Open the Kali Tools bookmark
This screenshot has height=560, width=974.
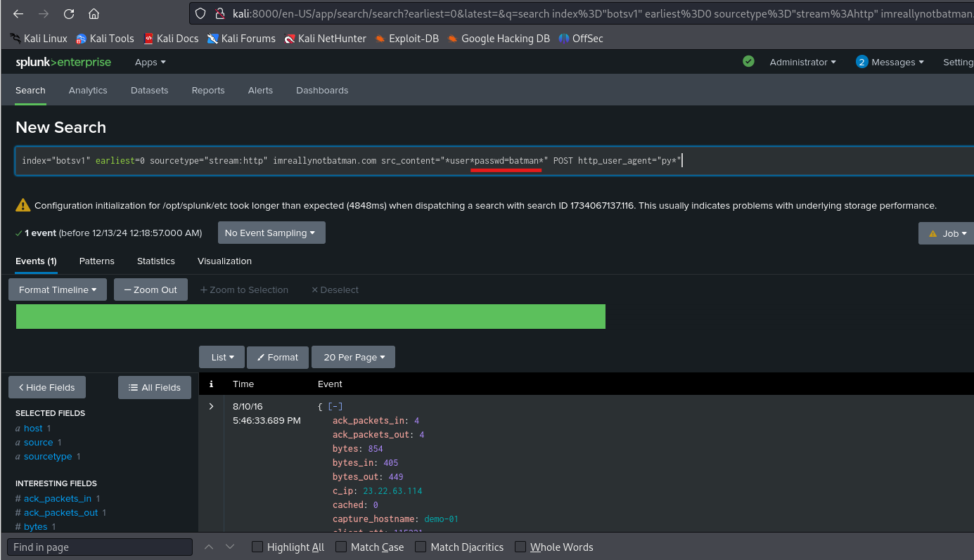coord(105,39)
